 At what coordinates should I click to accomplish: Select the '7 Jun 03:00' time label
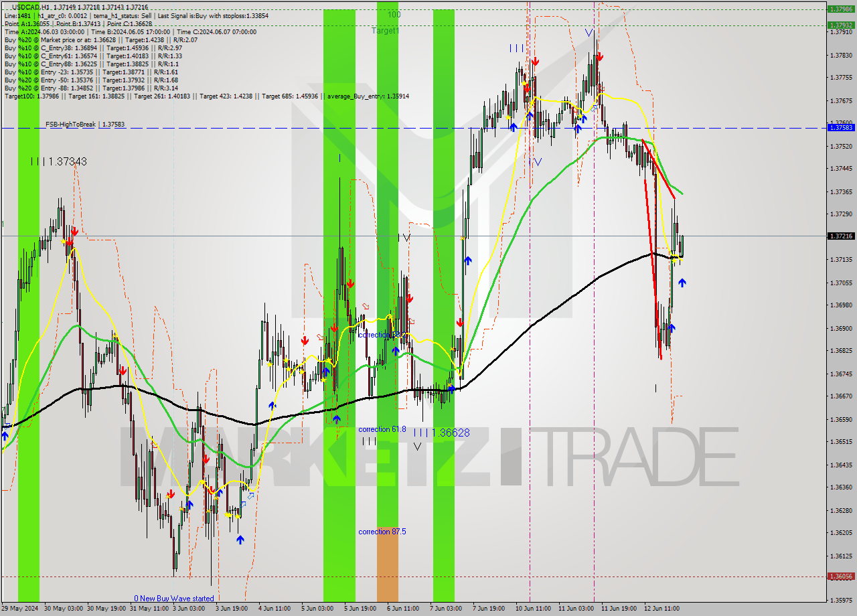(447, 609)
